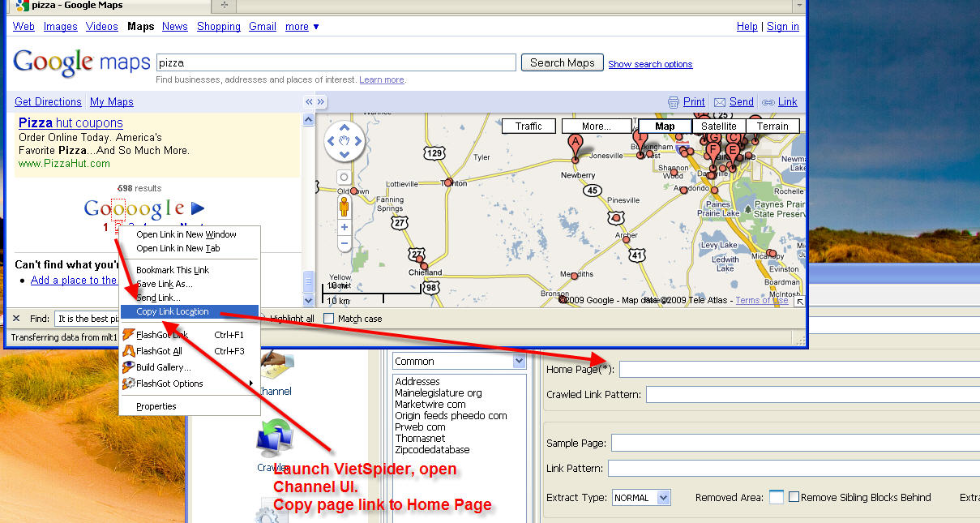Select Zipcodedatabase in the source list
Viewport: 980px width, 523px height.
tap(432, 450)
